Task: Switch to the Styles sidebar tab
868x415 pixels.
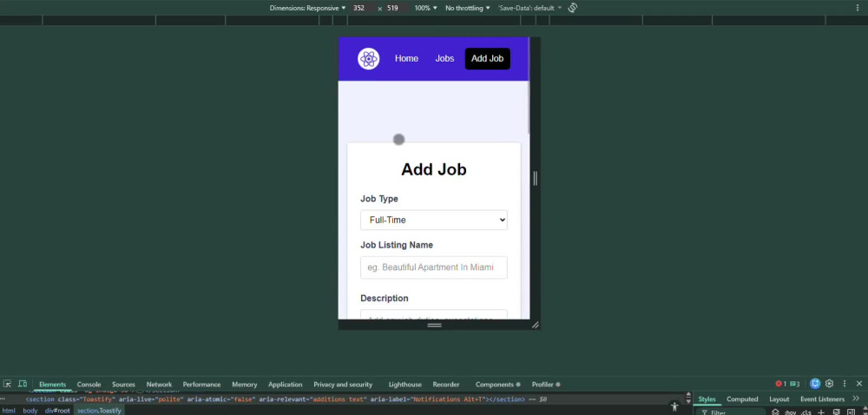Action: click(707, 399)
